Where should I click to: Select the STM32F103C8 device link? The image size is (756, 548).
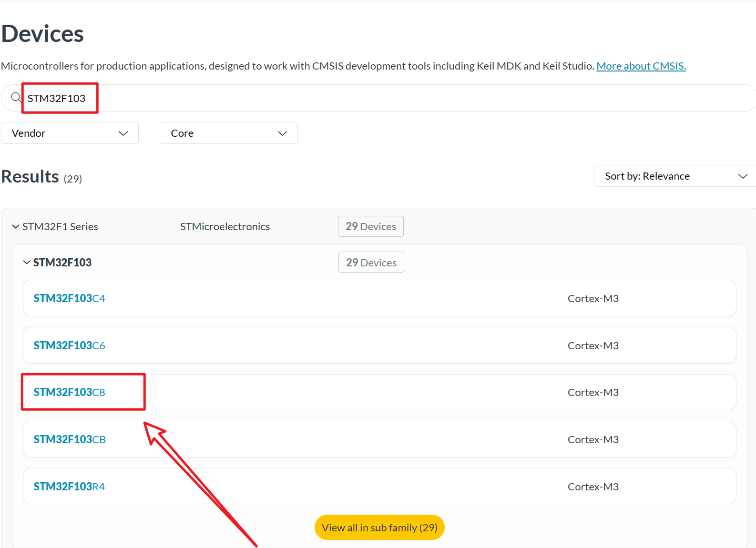[x=69, y=392]
